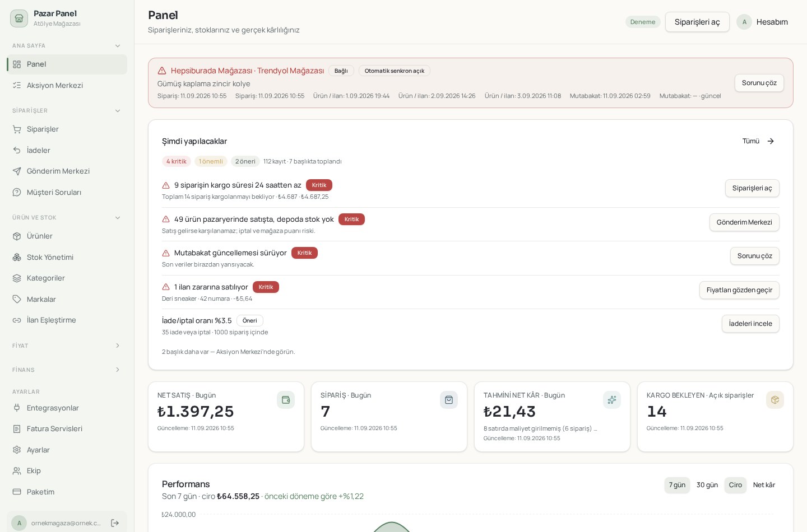Click the arrow icon next to Tümü

(771, 141)
